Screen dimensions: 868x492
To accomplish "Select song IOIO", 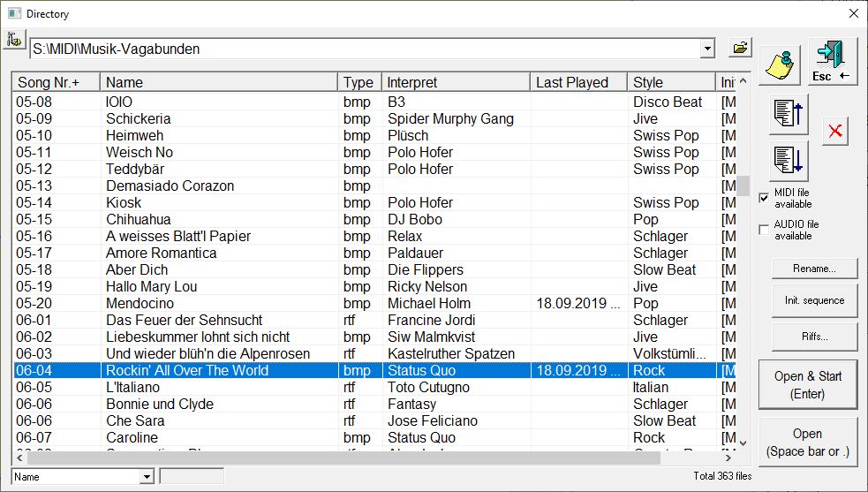I will [119, 102].
